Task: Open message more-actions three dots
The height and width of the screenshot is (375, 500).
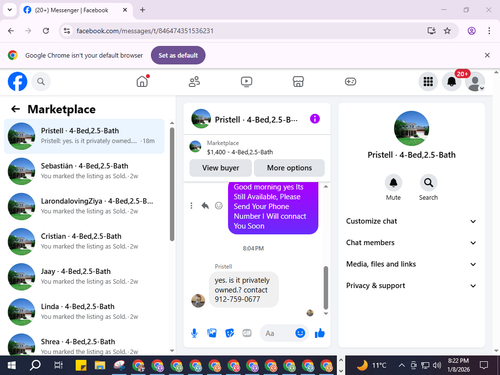Action: click(x=191, y=206)
